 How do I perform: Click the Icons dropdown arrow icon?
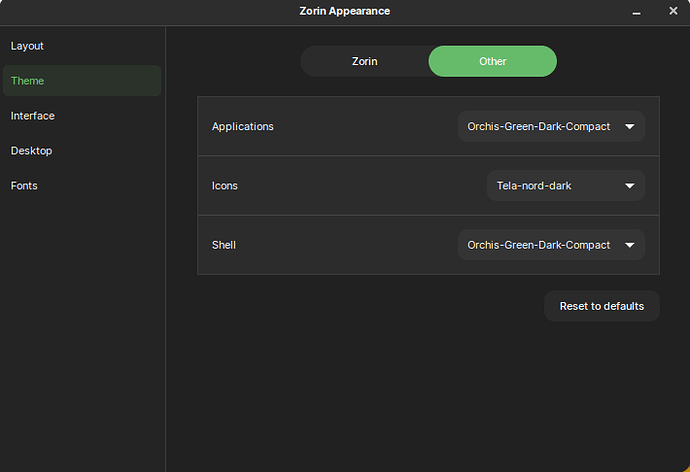[x=630, y=186]
